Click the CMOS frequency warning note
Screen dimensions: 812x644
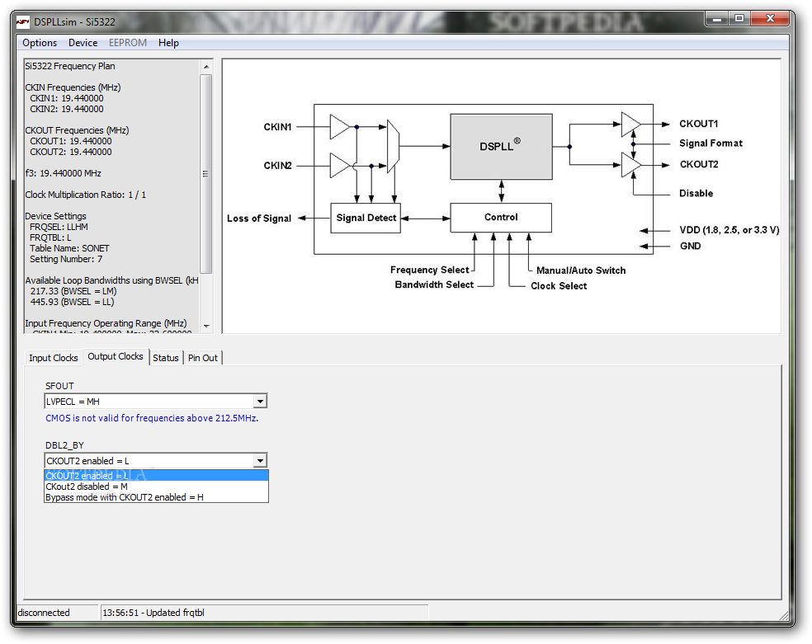click(152, 418)
